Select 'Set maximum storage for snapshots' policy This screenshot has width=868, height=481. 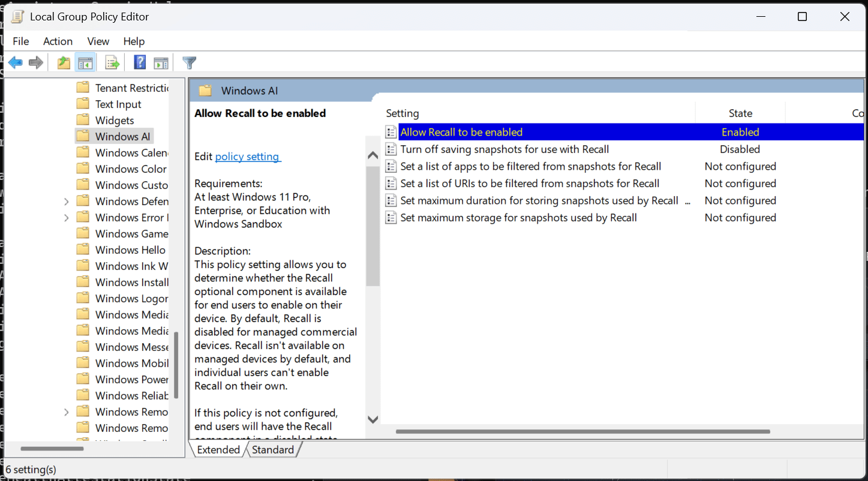(x=518, y=218)
